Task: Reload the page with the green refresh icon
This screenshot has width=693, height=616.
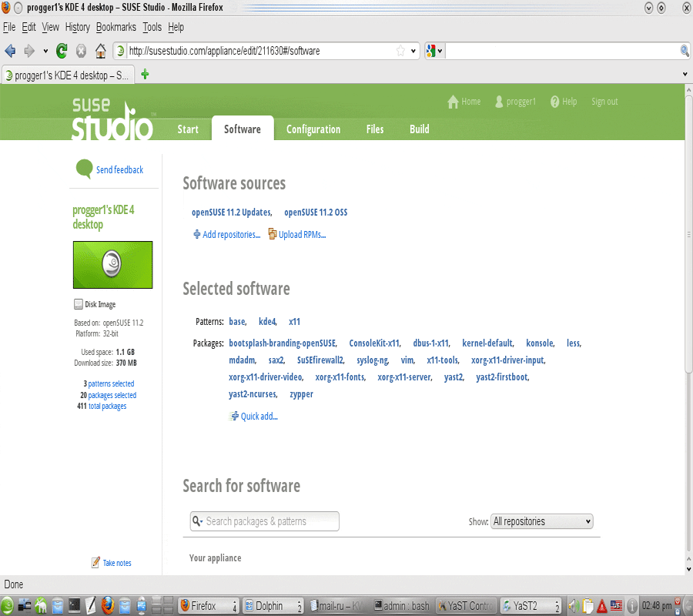Action: [62, 51]
